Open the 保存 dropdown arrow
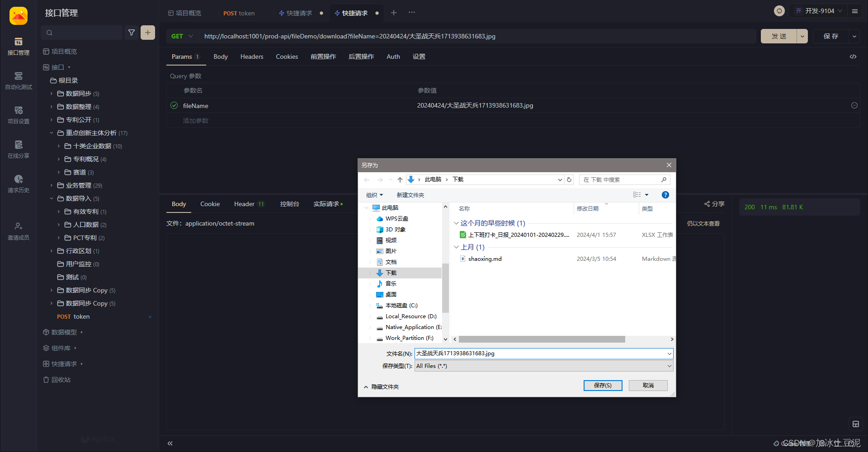Screen dimensions: 868x452 point(854,36)
